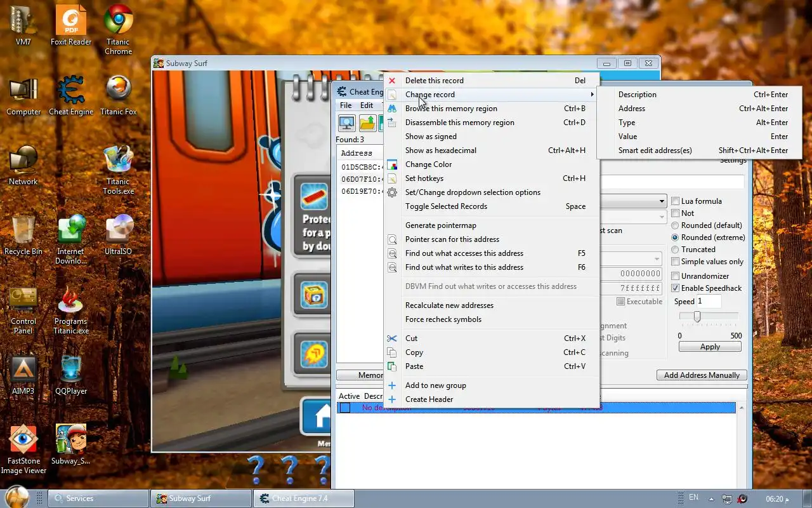Enable Simple values only checkbox
812x508 pixels.
click(676, 262)
